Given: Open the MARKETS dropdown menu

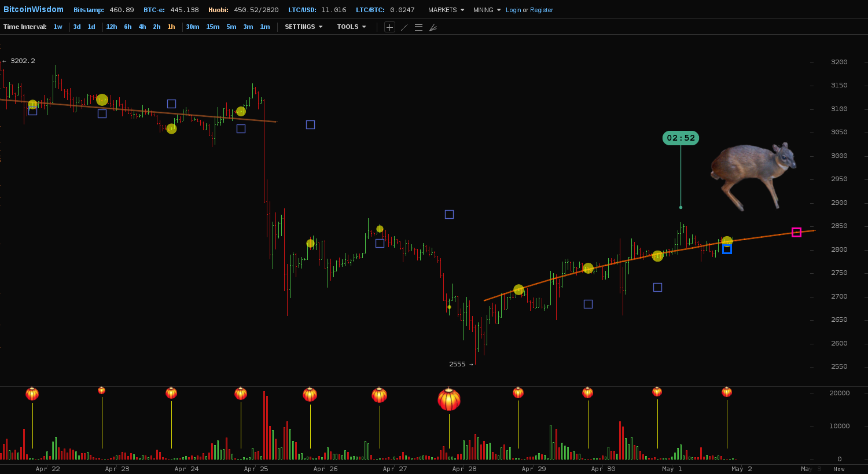Looking at the screenshot, I should [x=446, y=10].
